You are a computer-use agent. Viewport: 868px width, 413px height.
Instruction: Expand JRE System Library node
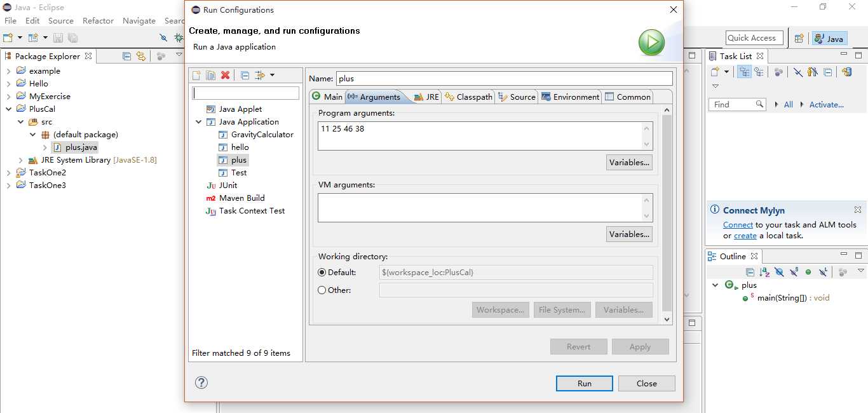(x=20, y=160)
